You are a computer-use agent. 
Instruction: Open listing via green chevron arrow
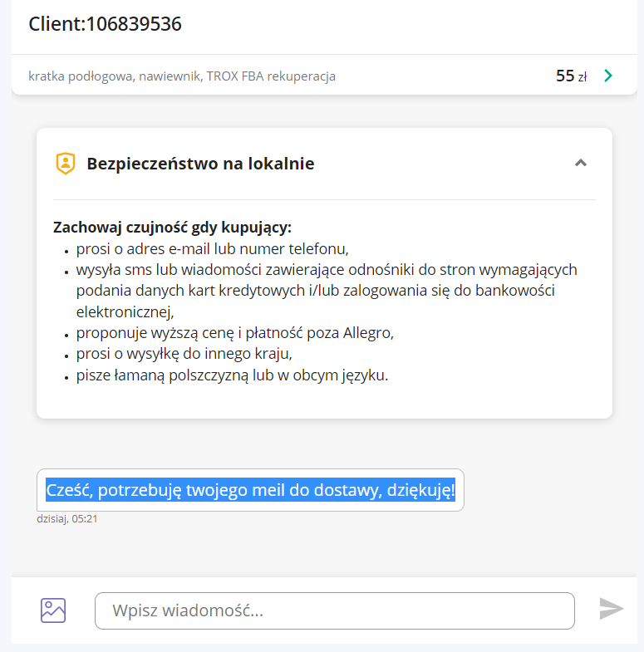click(608, 76)
